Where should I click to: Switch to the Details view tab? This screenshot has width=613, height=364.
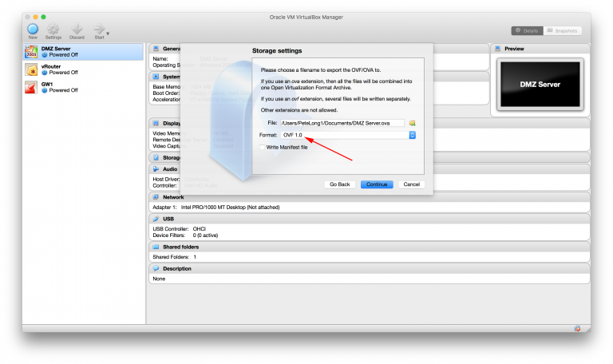[x=527, y=30]
